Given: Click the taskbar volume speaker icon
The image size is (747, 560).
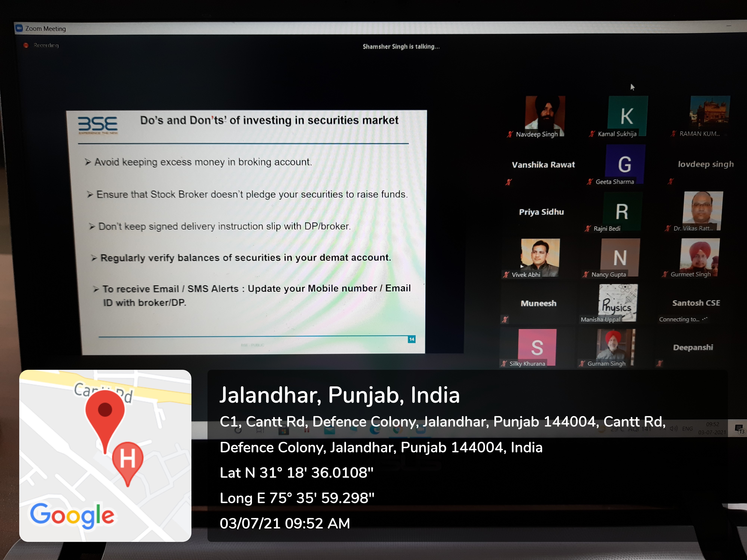Looking at the screenshot, I should click(674, 428).
